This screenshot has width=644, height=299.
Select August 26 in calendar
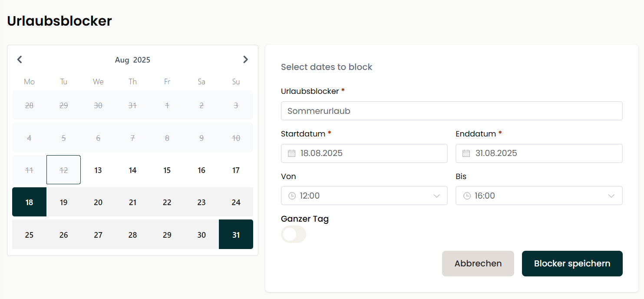64,235
